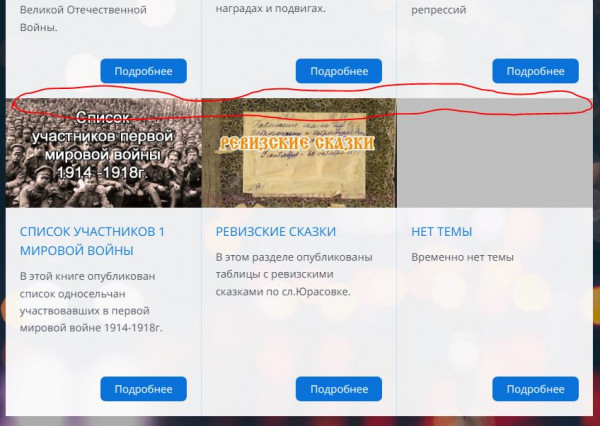Viewport: 600px width, 426px height.
Task: Click Подробнее in the Нет темы card
Action: pos(535,389)
